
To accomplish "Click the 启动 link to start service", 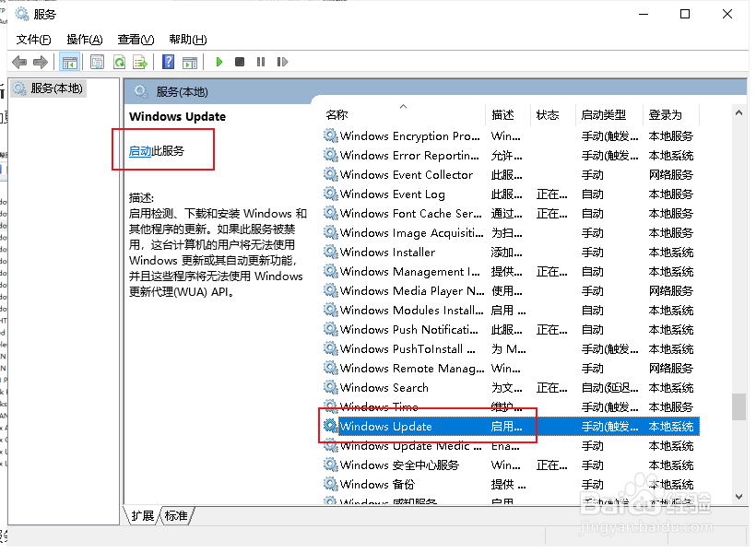I will [140, 151].
